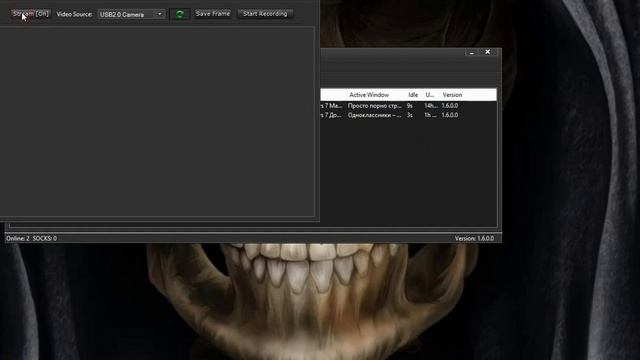Image resolution: width=640 pixels, height=360 pixels.
Task: Sort by the Idle column header
Action: click(413, 95)
